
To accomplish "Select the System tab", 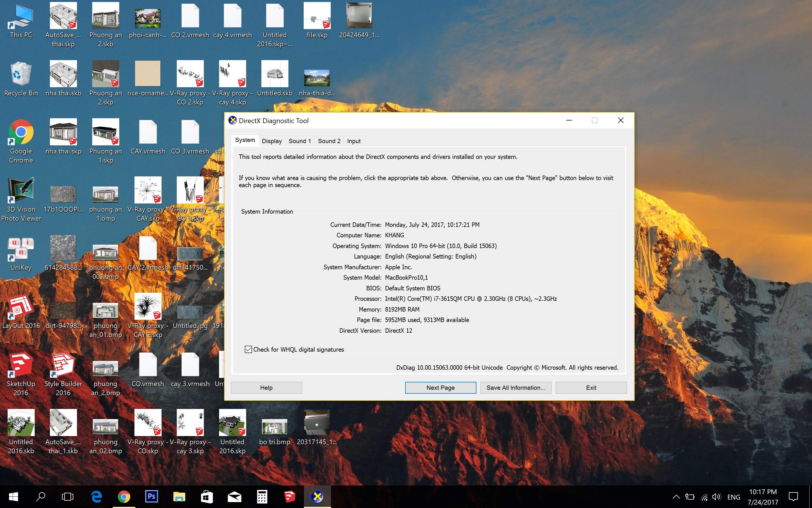I will [x=245, y=140].
